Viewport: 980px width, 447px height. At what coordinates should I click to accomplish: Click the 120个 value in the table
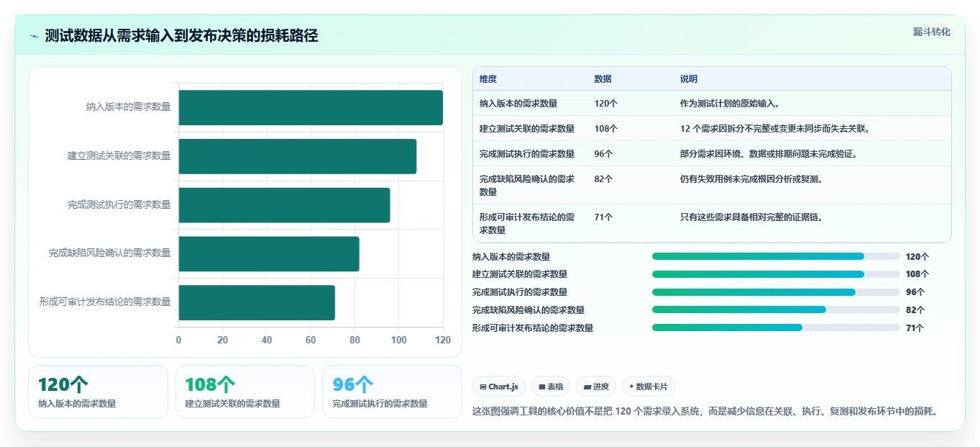tap(606, 104)
